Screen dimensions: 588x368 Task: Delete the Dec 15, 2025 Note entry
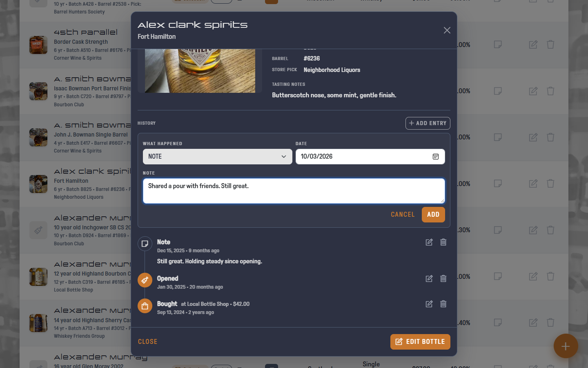[x=443, y=242]
